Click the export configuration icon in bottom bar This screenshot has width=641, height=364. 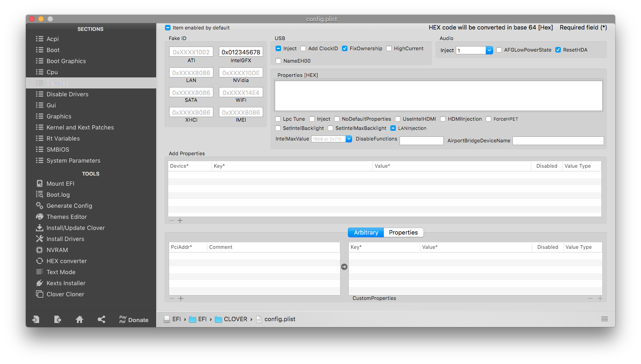coord(58,319)
